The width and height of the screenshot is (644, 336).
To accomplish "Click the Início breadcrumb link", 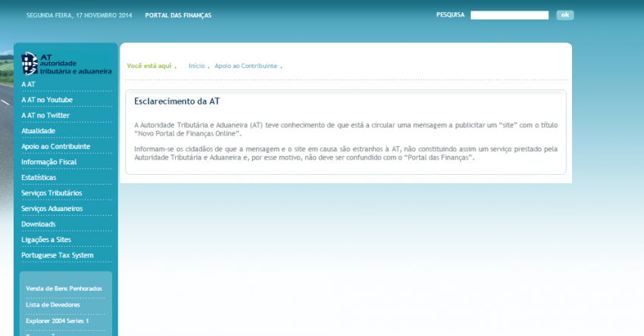I will point(196,66).
